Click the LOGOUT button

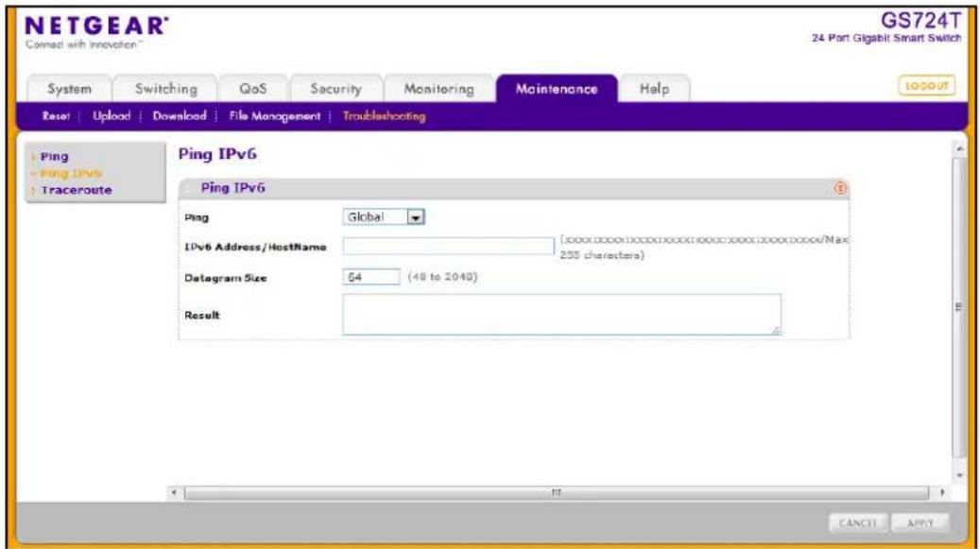coord(927,86)
